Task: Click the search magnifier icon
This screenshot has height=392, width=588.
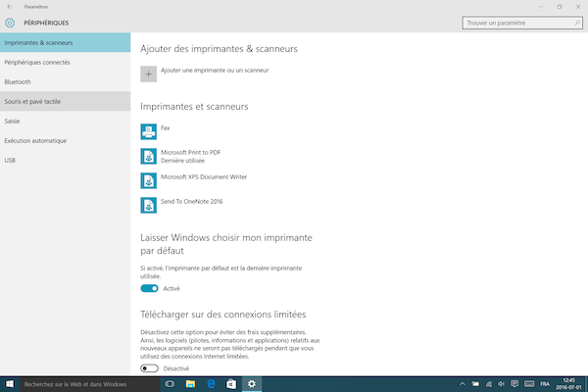Action: click(x=577, y=23)
